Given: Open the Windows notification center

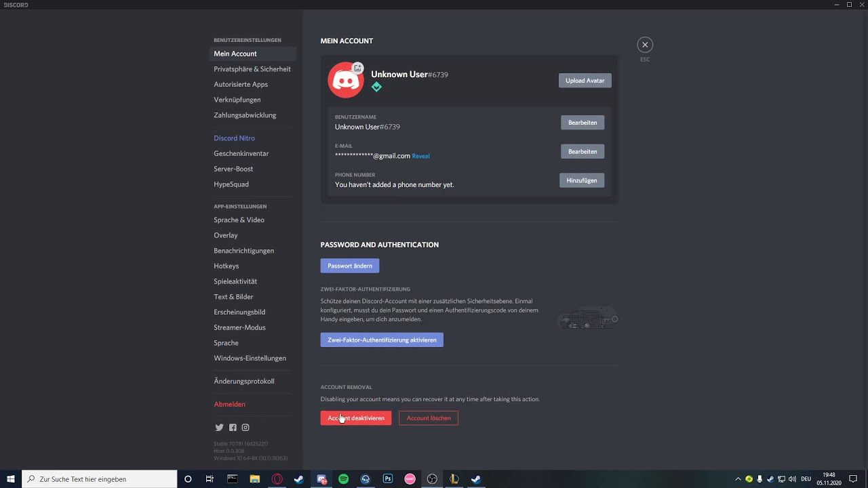Looking at the screenshot, I should 852,479.
